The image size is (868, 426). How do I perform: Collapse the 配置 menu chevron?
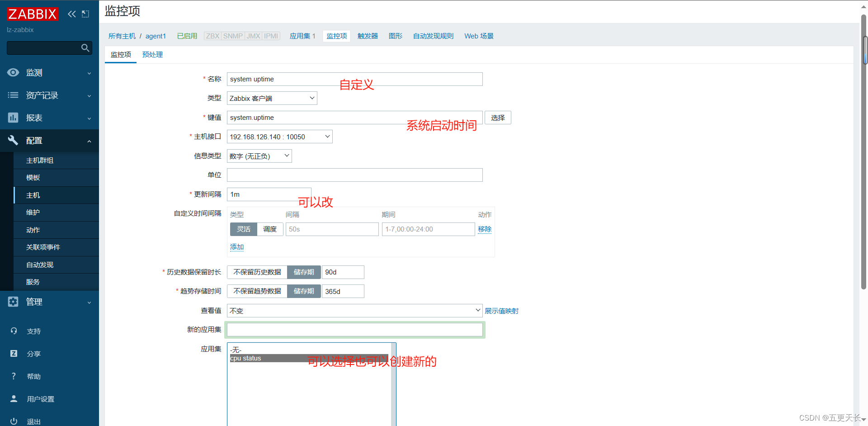tap(89, 141)
